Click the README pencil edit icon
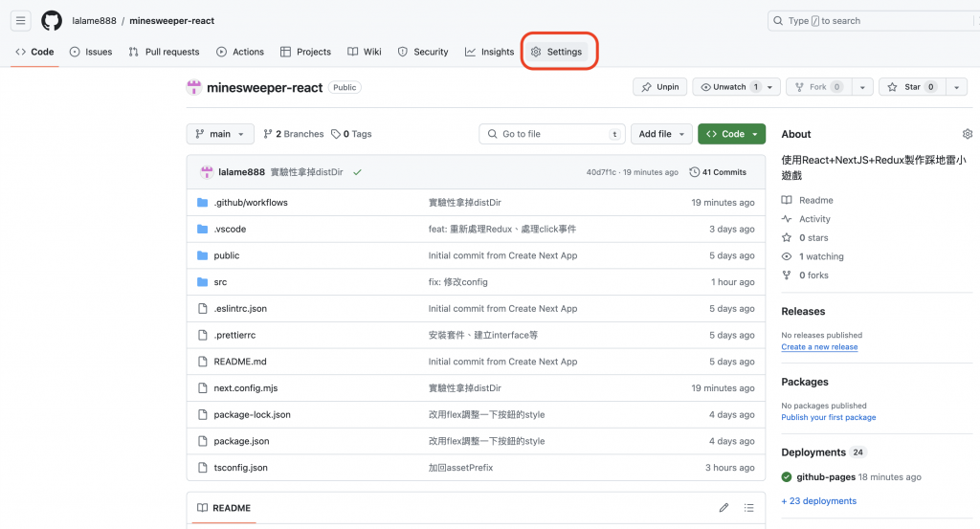 pos(724,508)
